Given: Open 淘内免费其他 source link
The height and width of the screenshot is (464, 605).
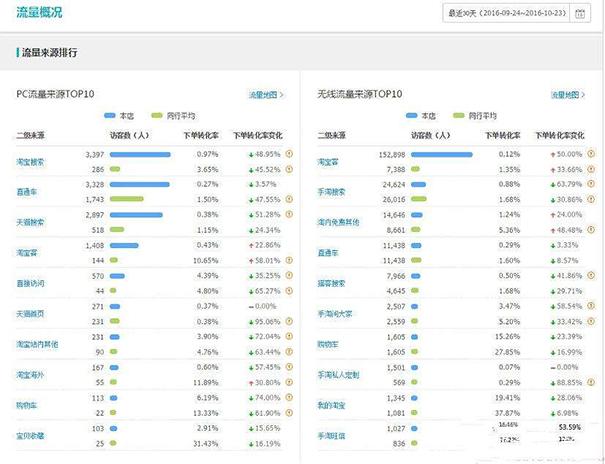Looking at the screenshot, I should 338,222.
